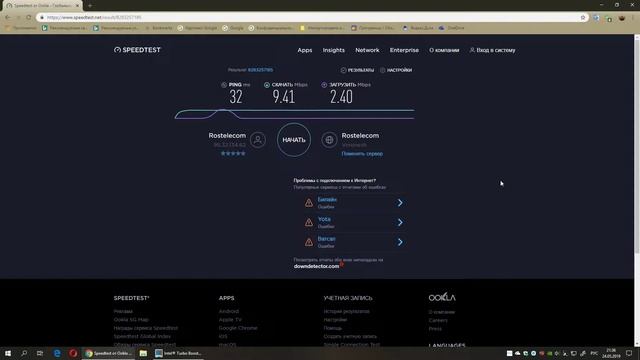Open the Windows Start menu

(x=8, y=353)
